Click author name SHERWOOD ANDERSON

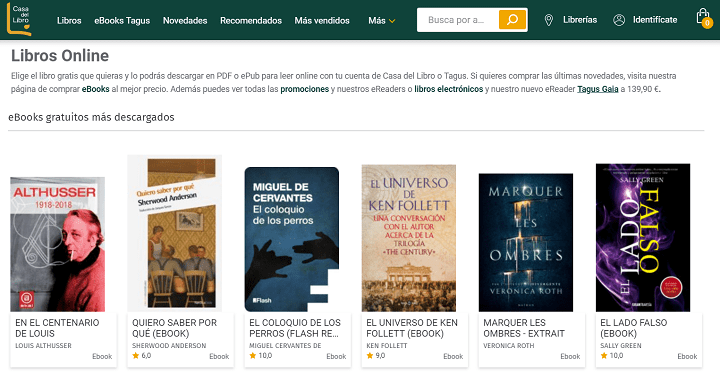[169, 345]
